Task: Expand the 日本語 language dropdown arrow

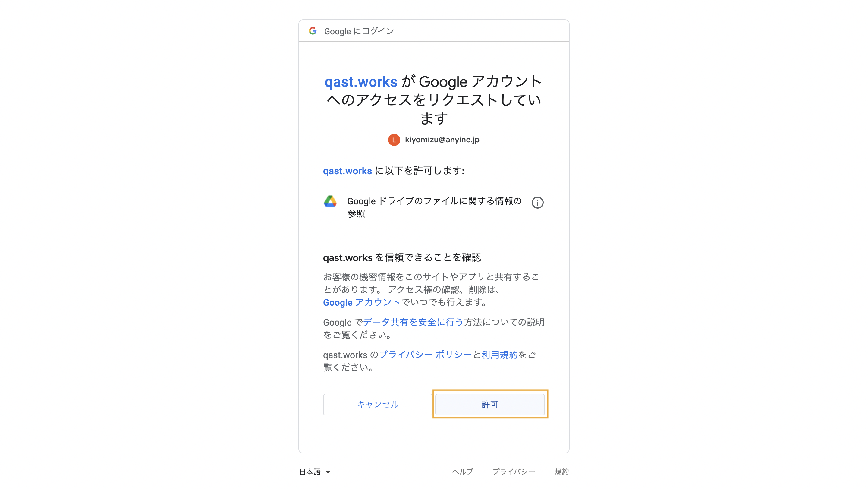Action: 328,472
